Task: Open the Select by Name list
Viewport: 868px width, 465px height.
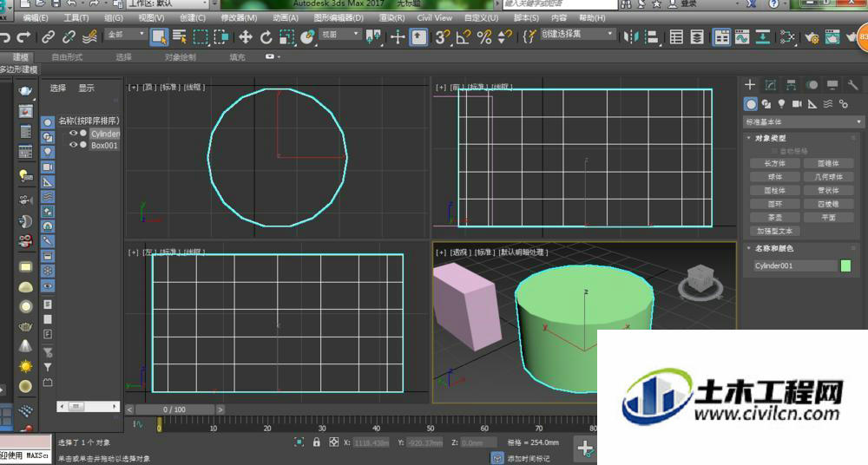Action: coord(180,37)
